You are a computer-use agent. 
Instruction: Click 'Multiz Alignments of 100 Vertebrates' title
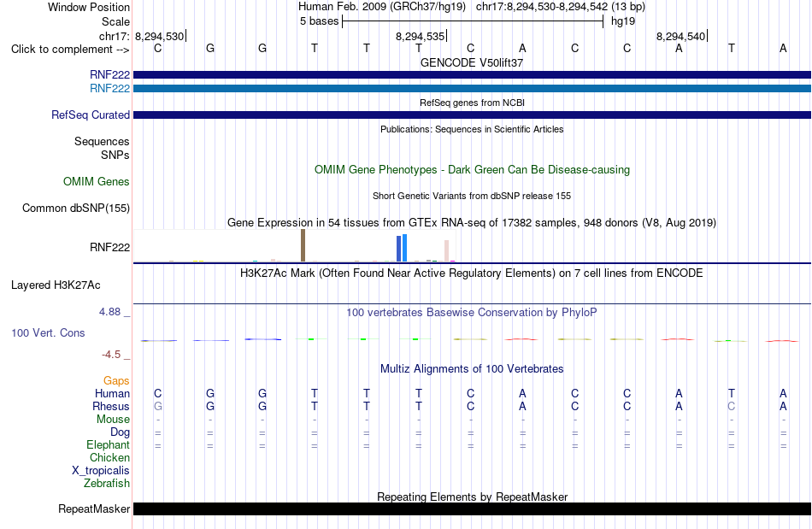472,368
